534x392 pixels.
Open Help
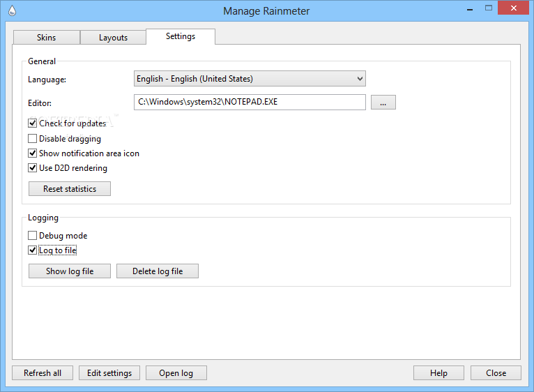coord(438,373)
